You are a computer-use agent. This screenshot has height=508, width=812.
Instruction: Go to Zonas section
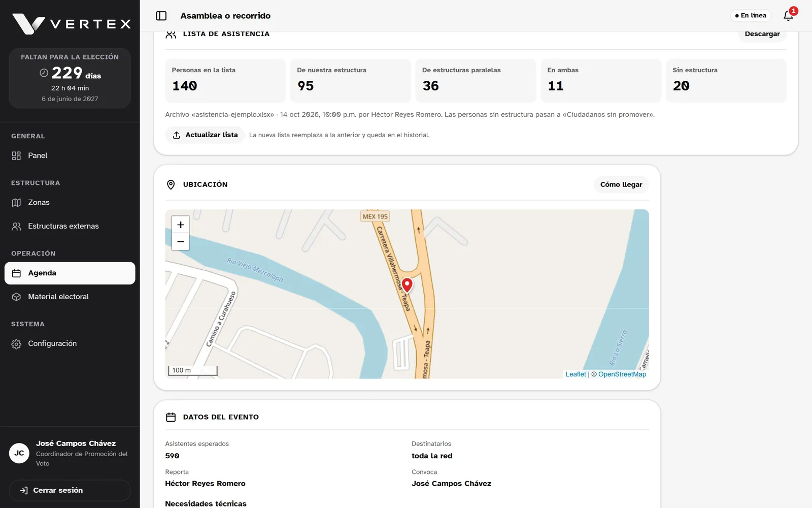point(70,202)
